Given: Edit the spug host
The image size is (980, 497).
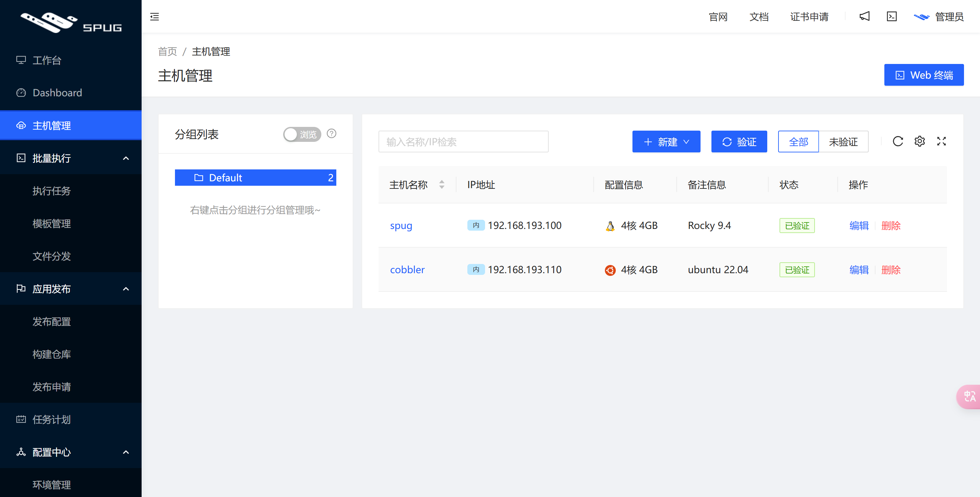Looking at the screenshot, I should [859, 226].
